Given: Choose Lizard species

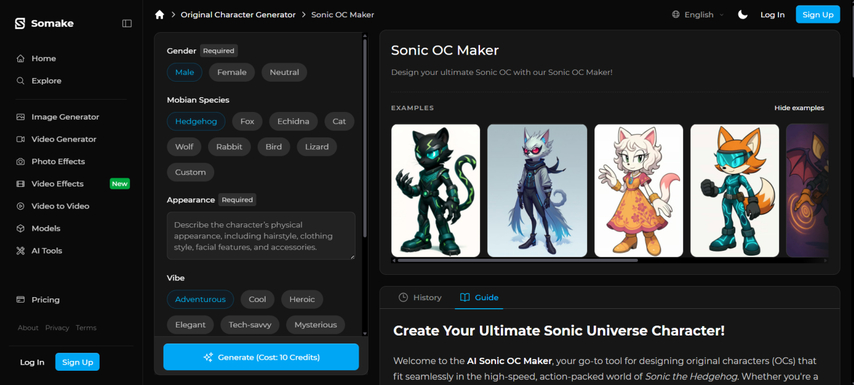Looking at the screenshot, I should (317, 146).
